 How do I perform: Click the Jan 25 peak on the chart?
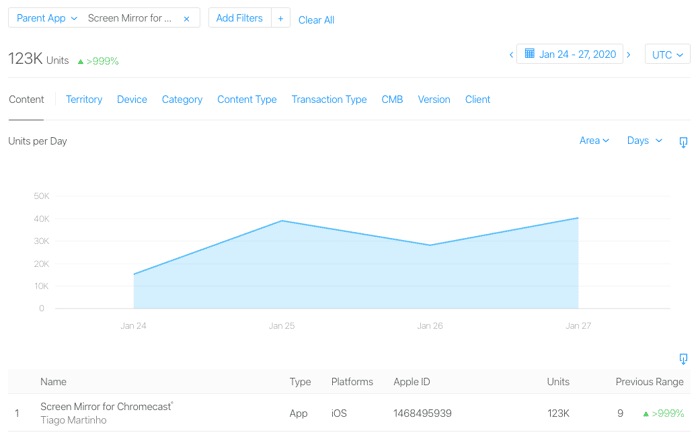coord(282,220)
